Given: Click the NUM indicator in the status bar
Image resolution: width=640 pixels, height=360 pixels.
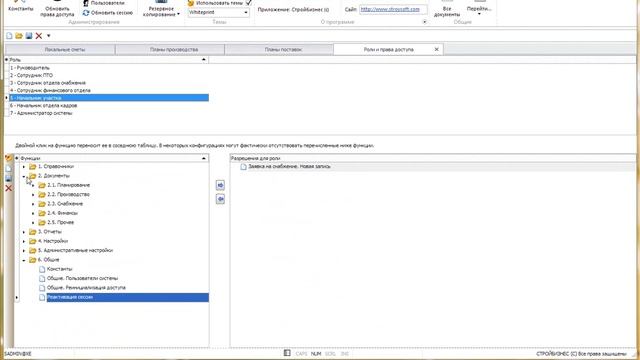Looking at the screenshot, I should pos(316,353).
